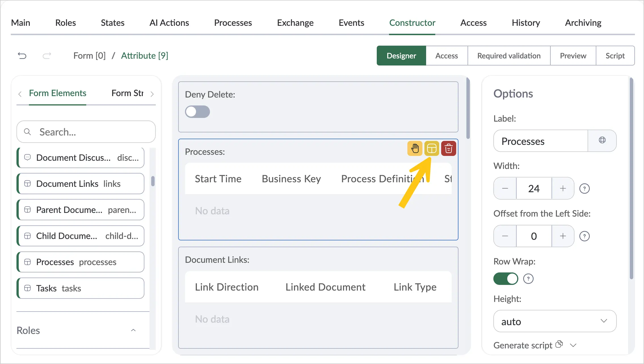644x364 pixels.
Task: Decrease the Width value
Action: (505, 189)
